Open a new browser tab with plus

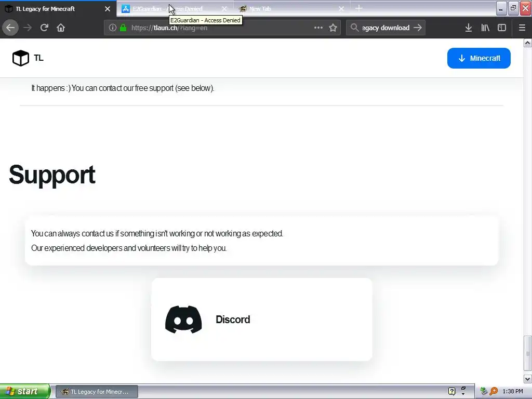coord(359,8)
